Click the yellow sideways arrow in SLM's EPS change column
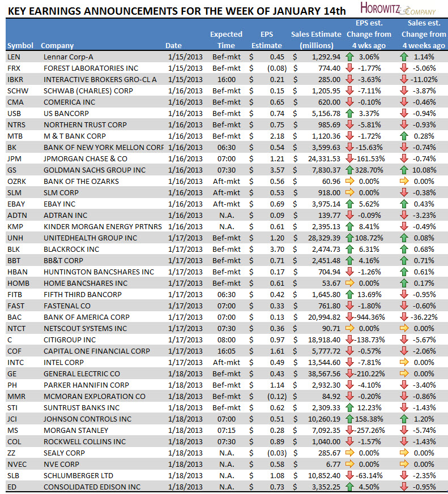 pos(349,192)
